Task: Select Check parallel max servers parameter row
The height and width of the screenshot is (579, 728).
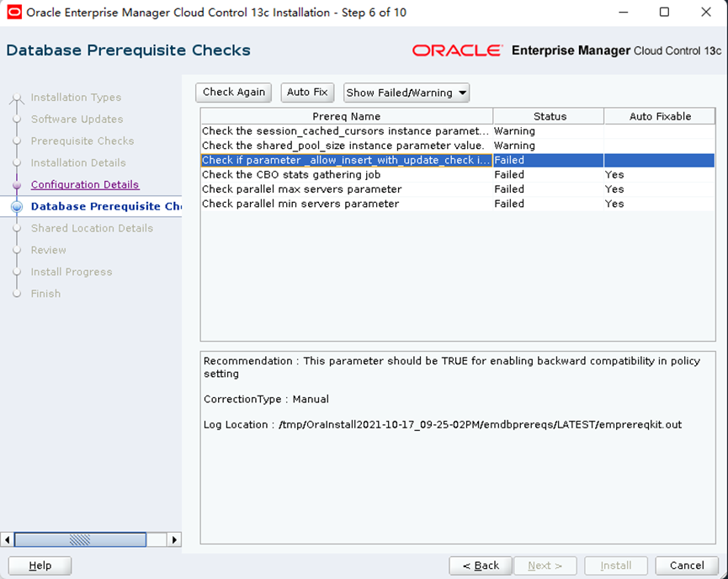Action: click(x=458, y=189)
